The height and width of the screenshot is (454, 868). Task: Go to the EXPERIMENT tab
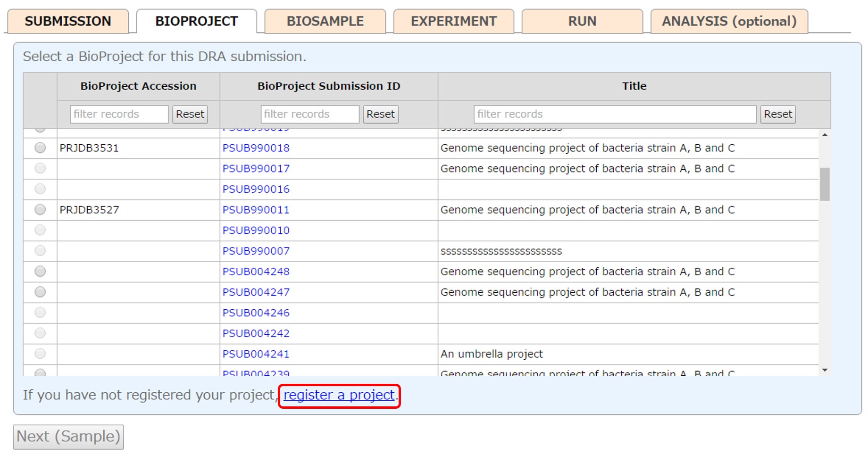click(x=453, y=22)
